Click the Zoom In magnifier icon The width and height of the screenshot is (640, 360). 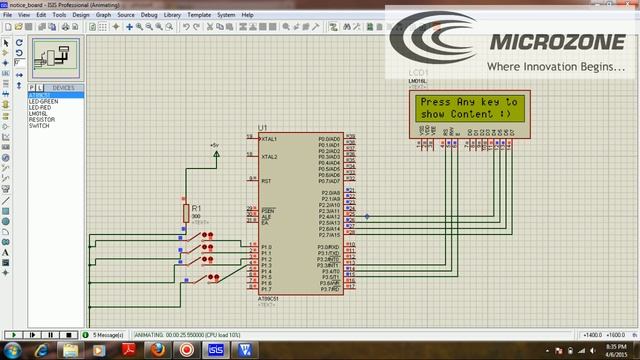point(140,27)
